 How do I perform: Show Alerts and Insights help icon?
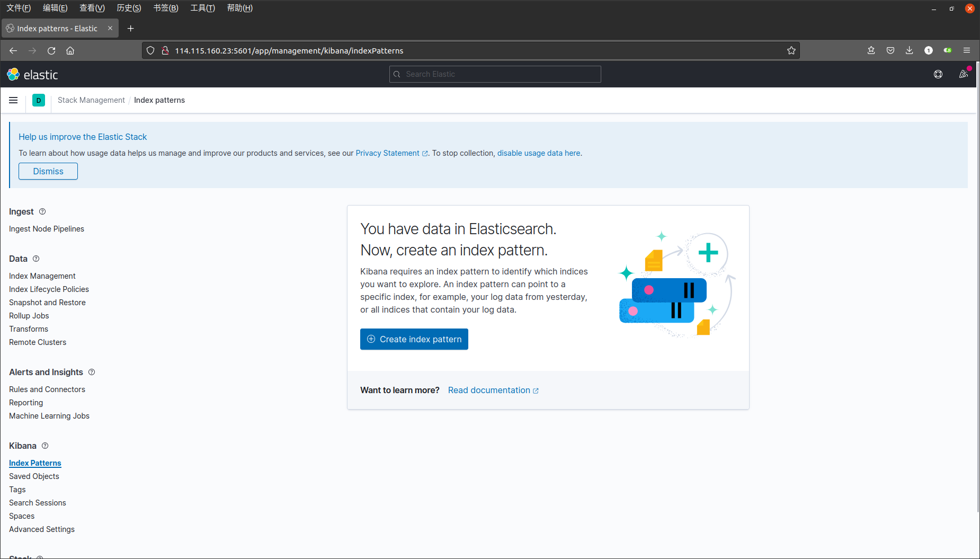coord(92,372)
